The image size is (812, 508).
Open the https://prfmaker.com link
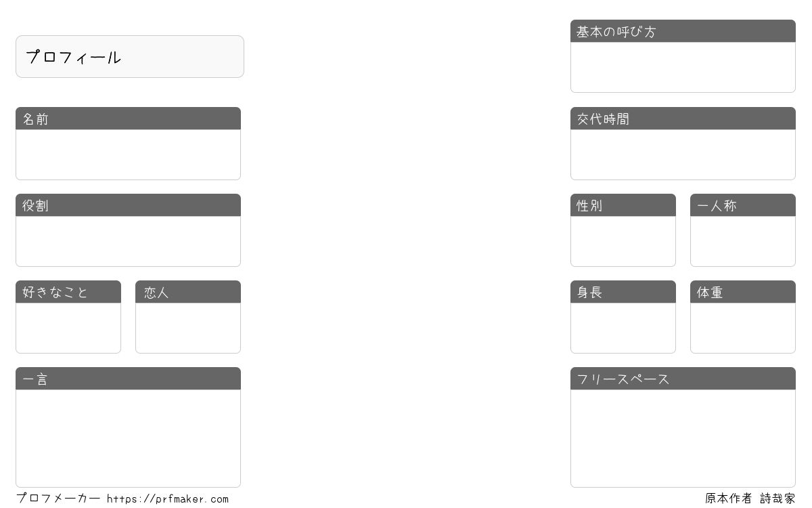tap(168, 499)
